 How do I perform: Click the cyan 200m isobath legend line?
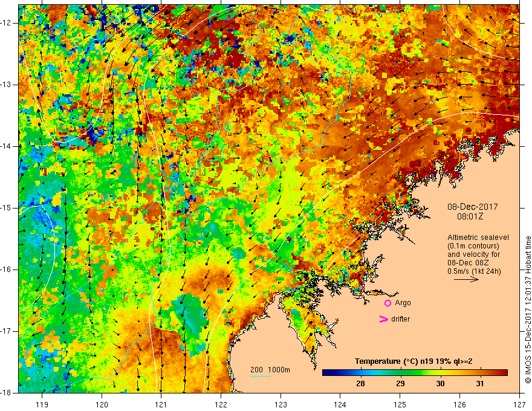point(261,376)
